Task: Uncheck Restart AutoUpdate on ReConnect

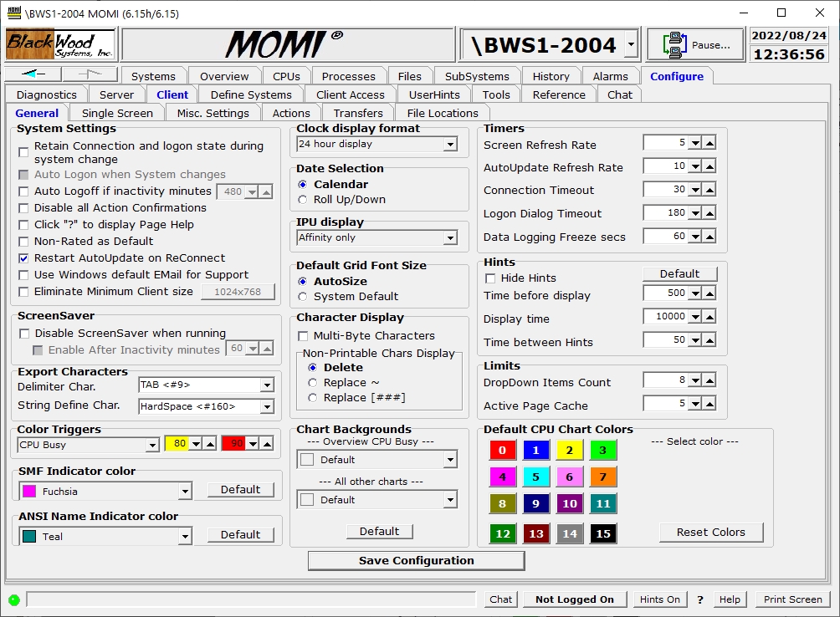Action: click(x=23, y=258)
